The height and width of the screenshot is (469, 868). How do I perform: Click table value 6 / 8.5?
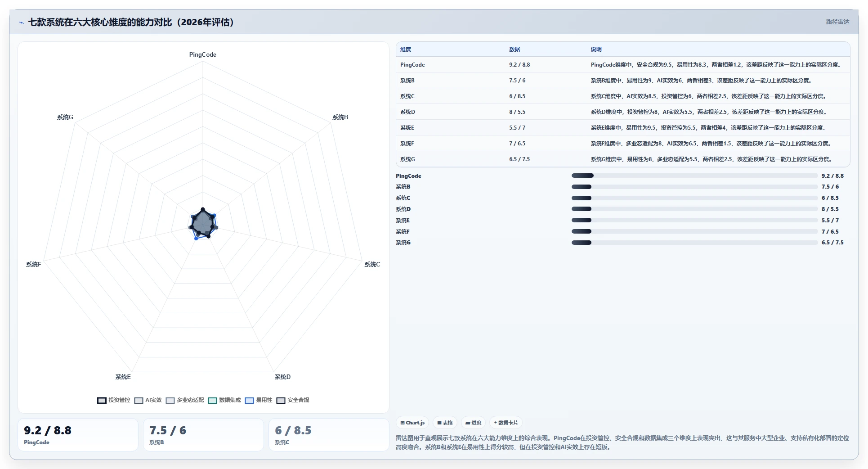point(517,96)
